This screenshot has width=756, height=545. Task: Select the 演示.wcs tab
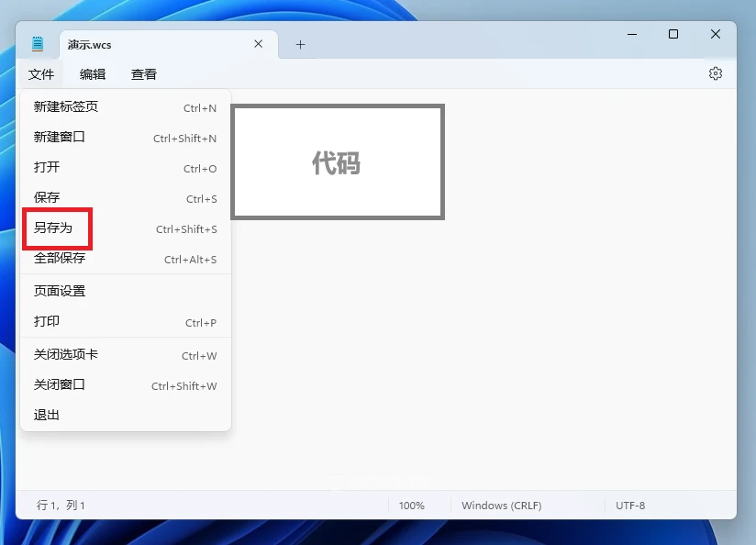(168, 44)
